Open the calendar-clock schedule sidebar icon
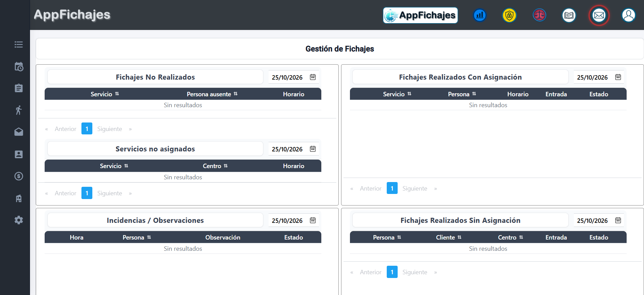Screen dimensions: 644x295 point(19,66)
